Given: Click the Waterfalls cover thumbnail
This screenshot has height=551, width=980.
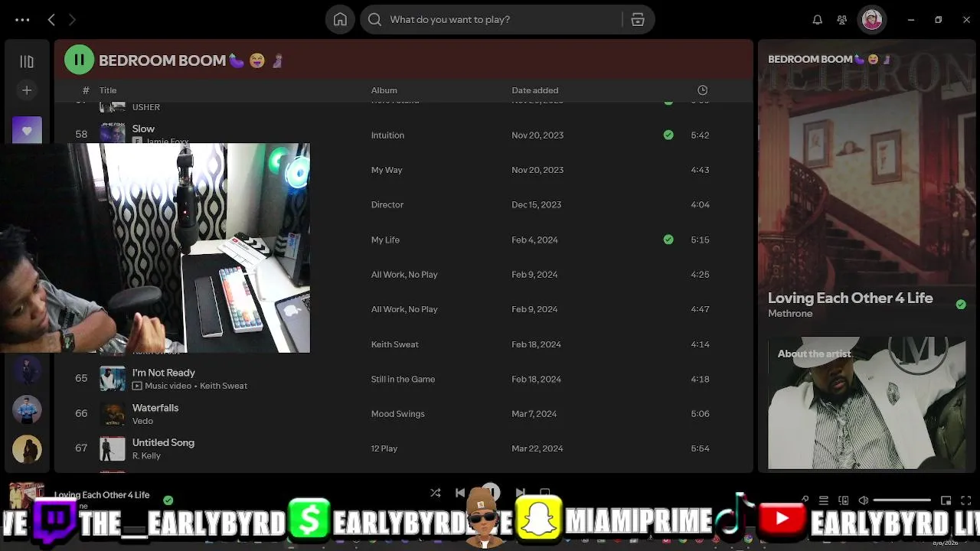Looking at the screenshot, I should (113, 414).
